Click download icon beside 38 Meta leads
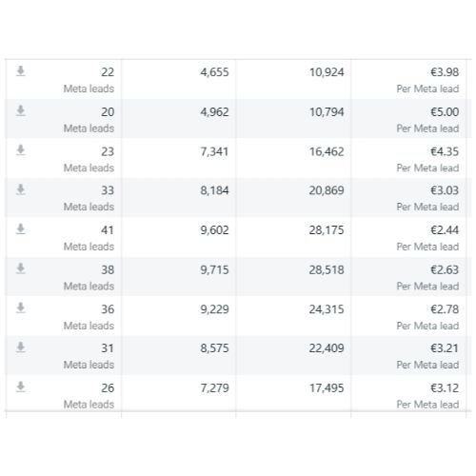This screenshot has width=476, height=476. click(x=21, y=268)
